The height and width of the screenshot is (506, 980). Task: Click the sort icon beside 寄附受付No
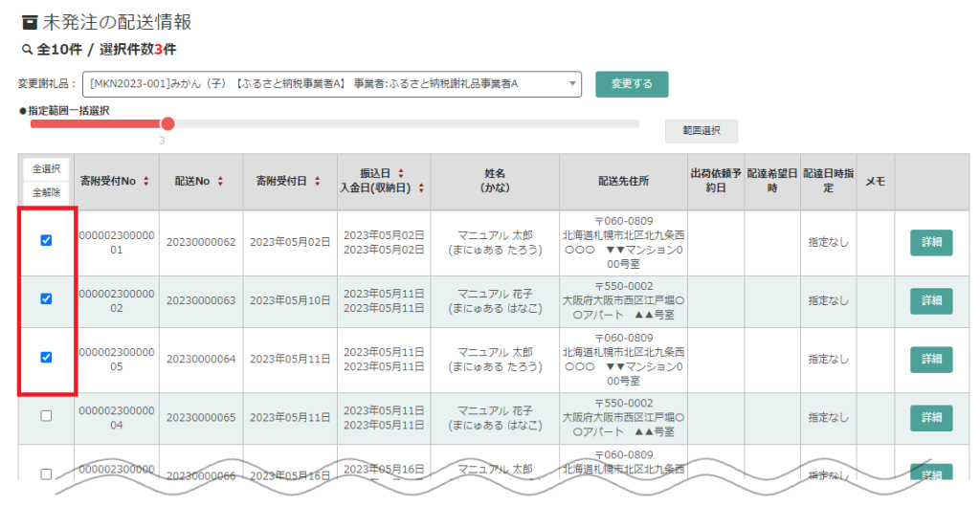(145, 181)
